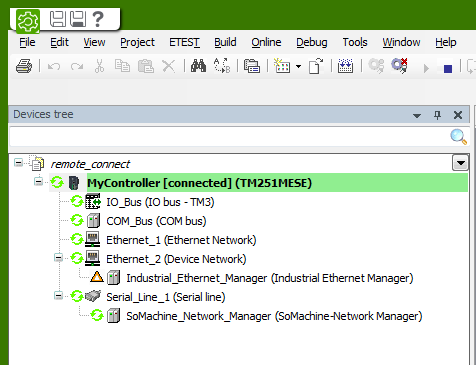The height and width of the screenshot is (365, 476).
Task: Click the browse/list window toolbar icon
Action: [252, 66]
